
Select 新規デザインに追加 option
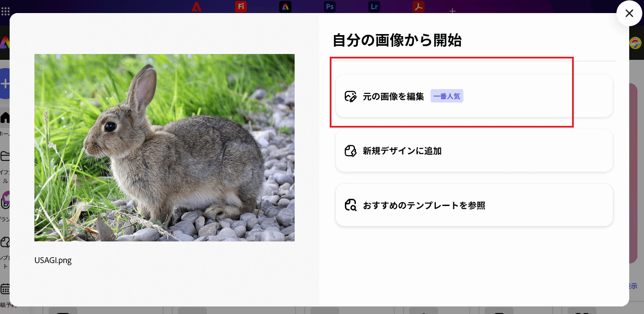coord(474,151)
